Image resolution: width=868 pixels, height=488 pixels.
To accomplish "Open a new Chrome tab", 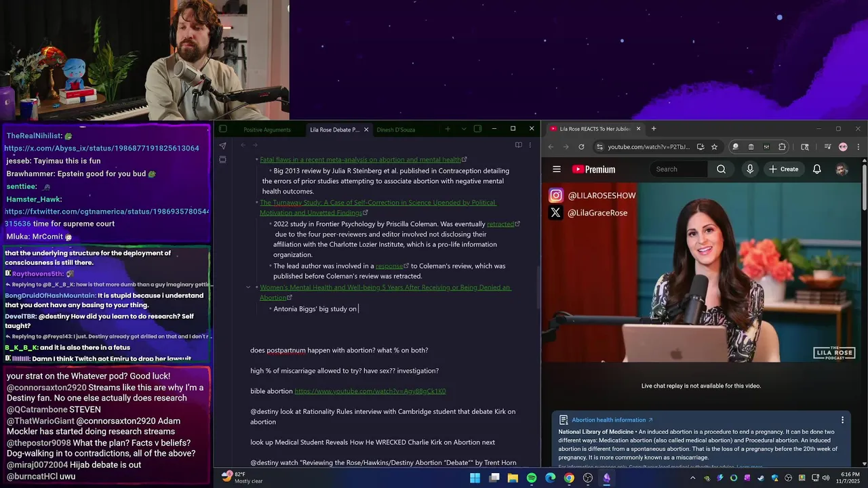I will pos(654,129).
